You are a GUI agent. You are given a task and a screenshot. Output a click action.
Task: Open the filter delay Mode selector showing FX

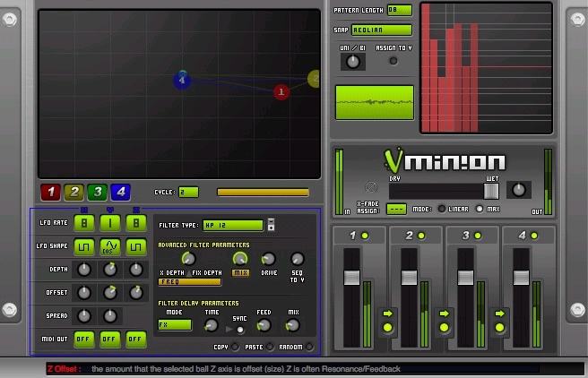[175, 324]
